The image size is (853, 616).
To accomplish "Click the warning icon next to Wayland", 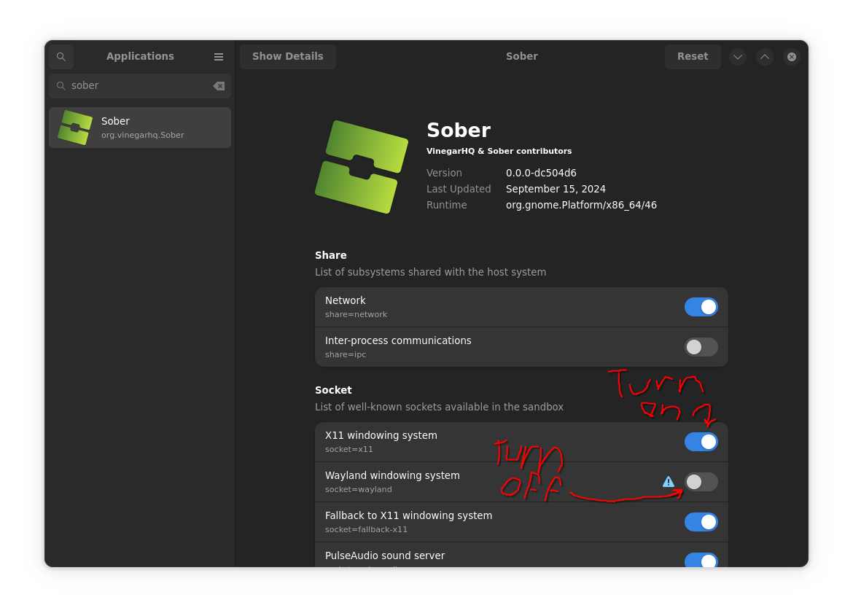I will click(669, 482).
